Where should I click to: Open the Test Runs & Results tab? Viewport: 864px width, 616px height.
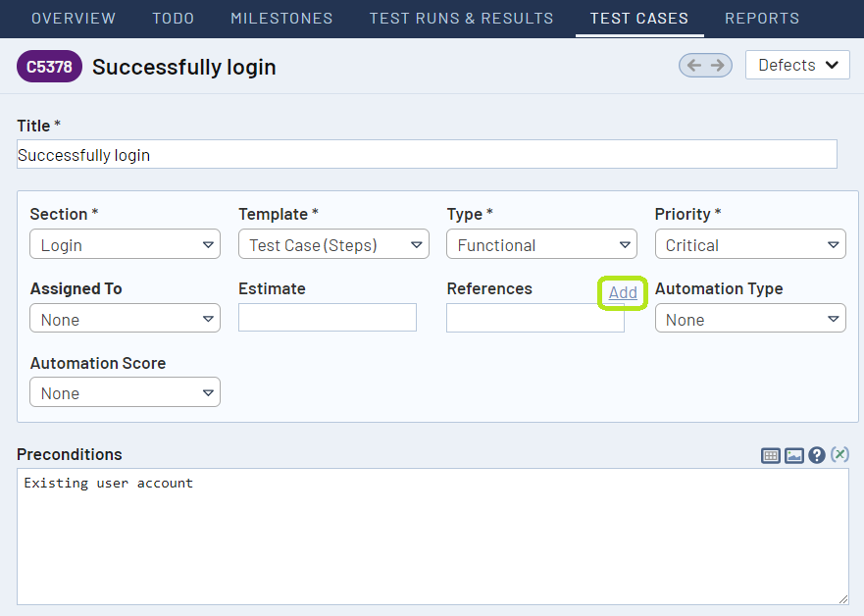[461, 18]
